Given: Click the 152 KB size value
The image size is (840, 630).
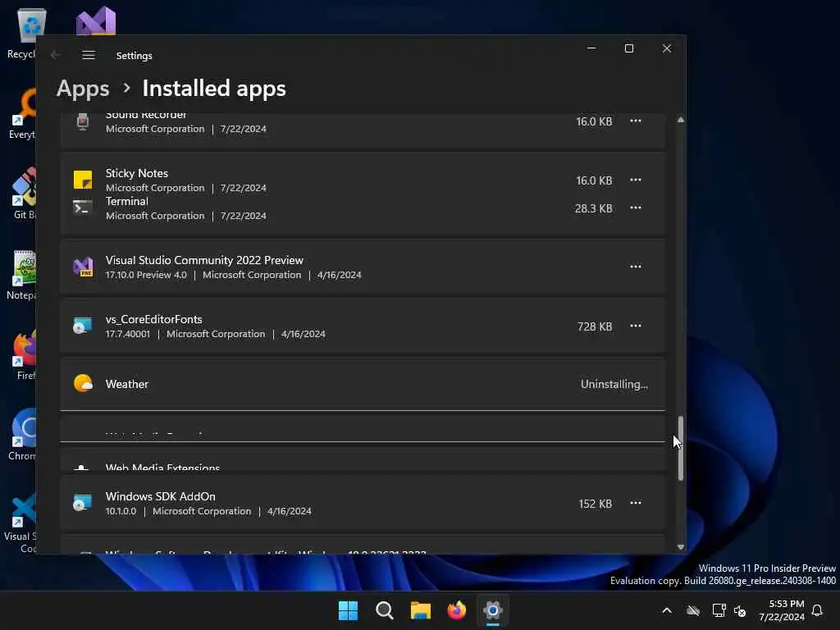Looking at the screenshot, I should click(596, 504).
